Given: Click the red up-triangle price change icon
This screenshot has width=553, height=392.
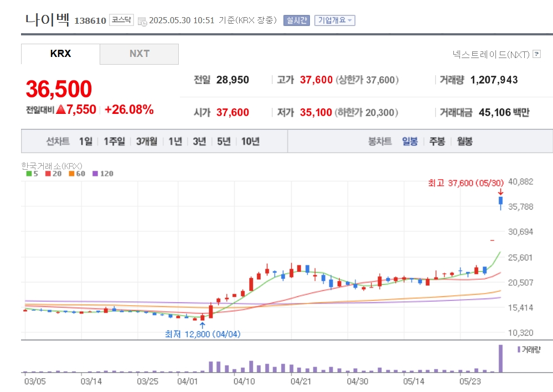Looking at the screenshot, I should tap(61, 109).
